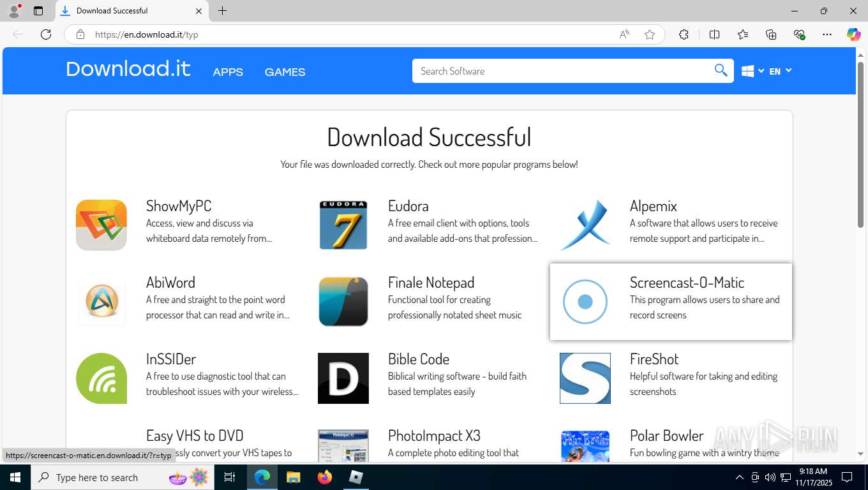Open a new browser tab
The image size is (868, 490).
tap(222, 11)
